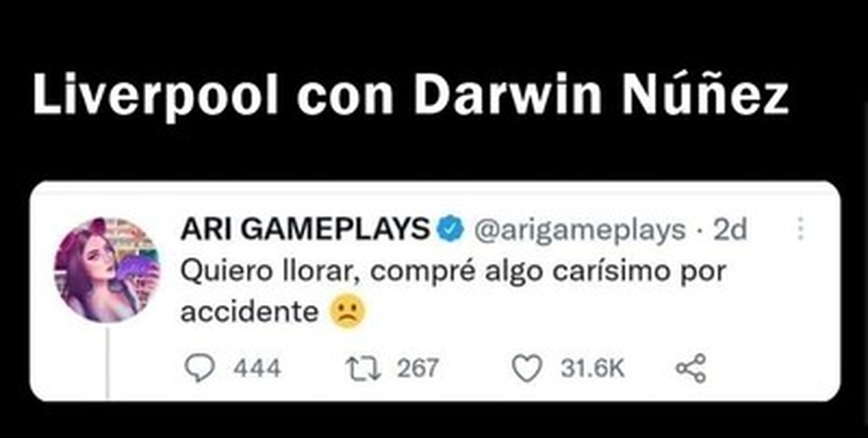This screenshot has width=868, height=438.
Task: View the 267 retweets count
Action: (x=418, y=368)
